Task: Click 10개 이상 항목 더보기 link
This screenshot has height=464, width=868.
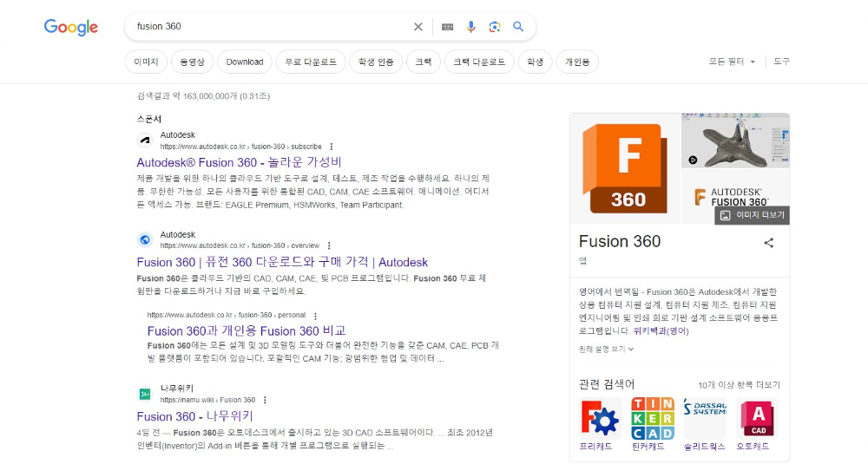Action: click(739, 385)
